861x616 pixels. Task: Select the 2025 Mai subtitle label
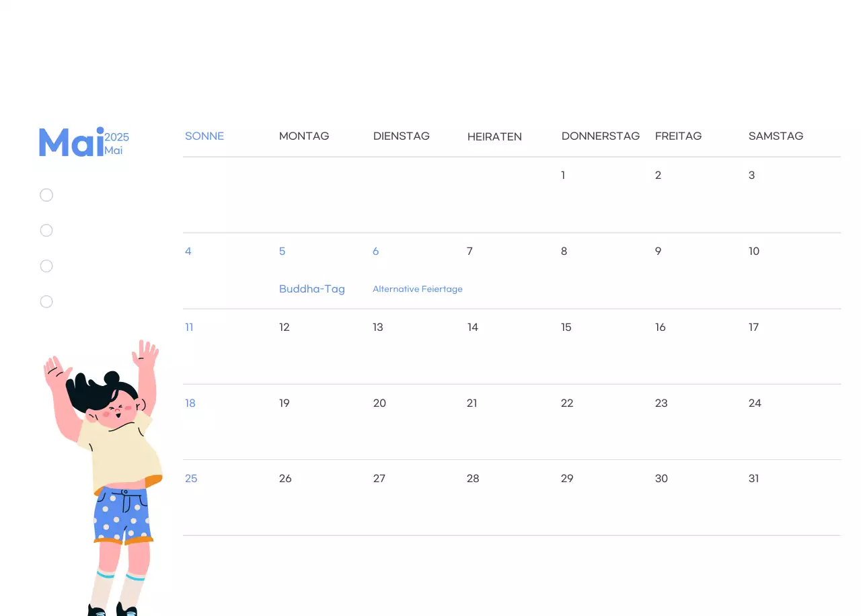click(116, 143)
